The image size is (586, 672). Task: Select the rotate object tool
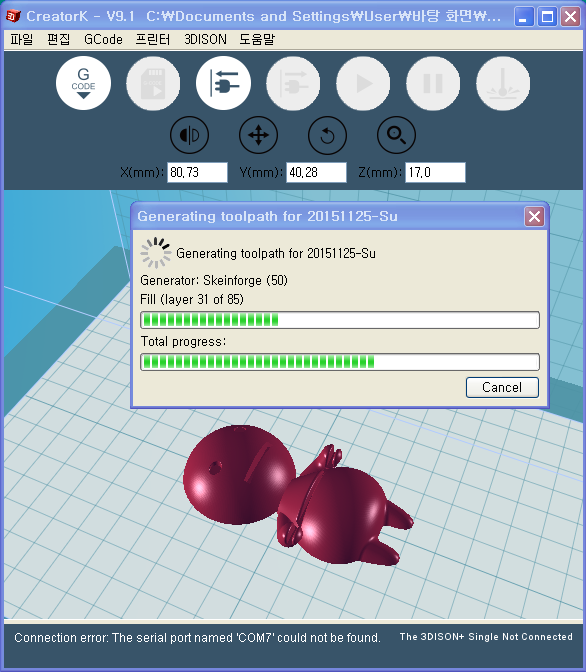328,135
